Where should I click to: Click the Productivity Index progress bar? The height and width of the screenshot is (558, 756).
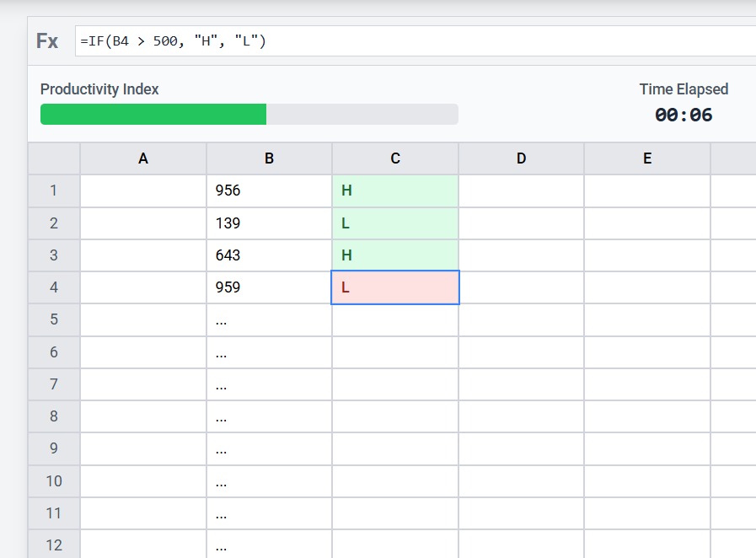(x=249, y=115)
